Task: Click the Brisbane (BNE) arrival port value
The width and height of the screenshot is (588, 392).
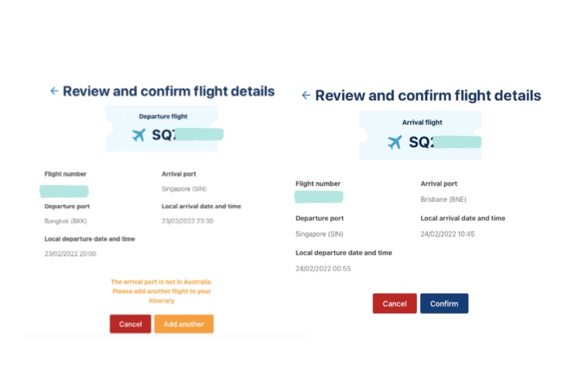Action: tap(443, 200)
